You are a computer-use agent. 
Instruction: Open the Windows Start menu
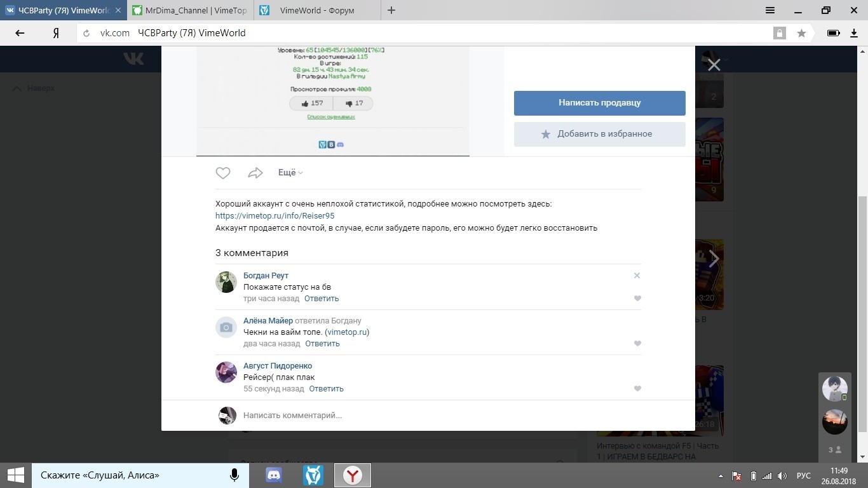(16, 475)
